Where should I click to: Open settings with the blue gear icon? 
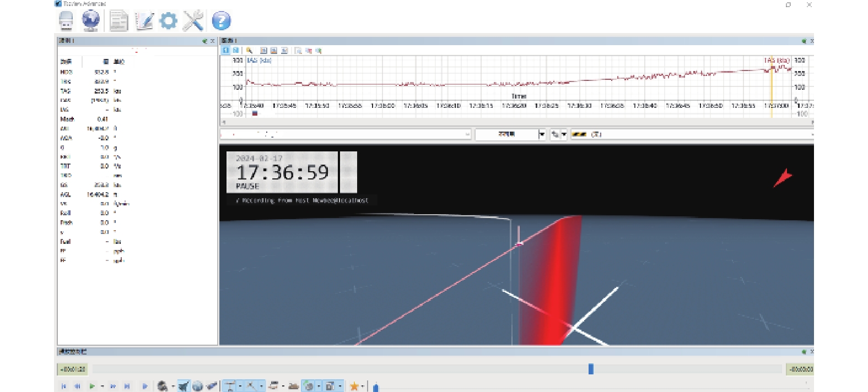168,21
